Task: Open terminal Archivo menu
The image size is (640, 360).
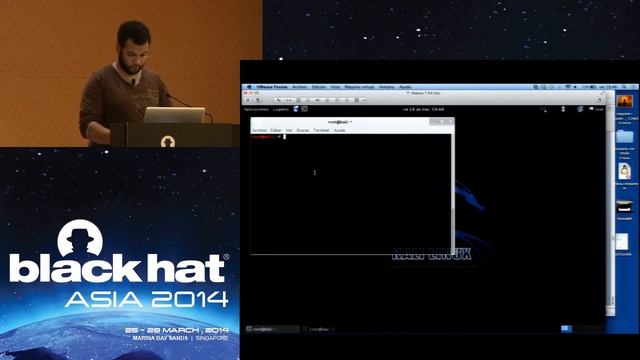Action: point(259,130)
